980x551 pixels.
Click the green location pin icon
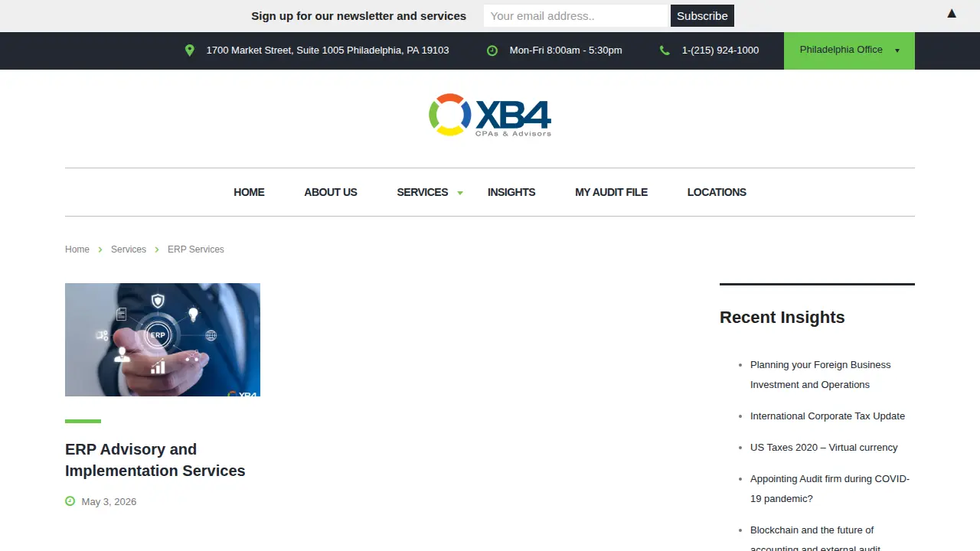tap(190, 51)
